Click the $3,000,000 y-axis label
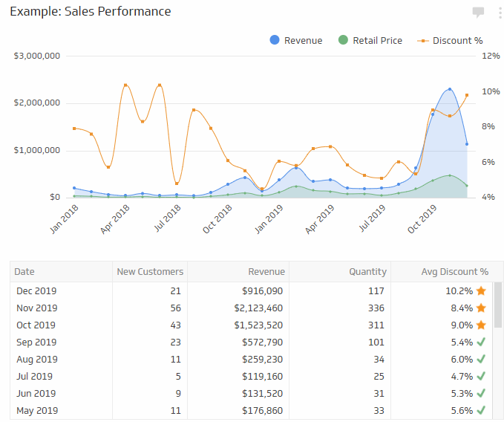This screenshot has height=422, width=504. coord(36,56)
